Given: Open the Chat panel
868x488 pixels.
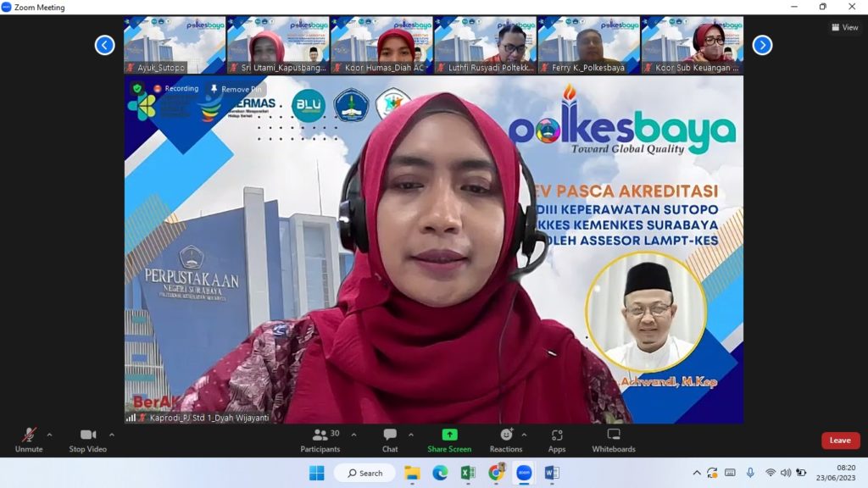Looking at the screenshot, I should (390, 441).
